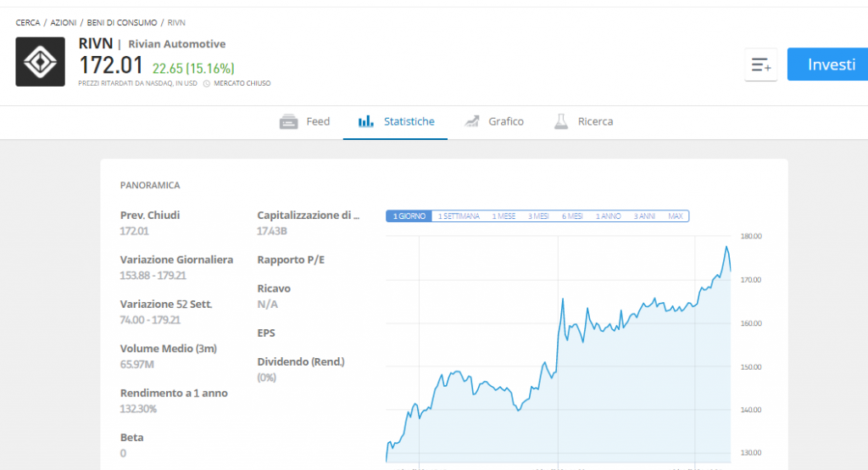The height and width of the screenshot is (470, 868).
Task: Click the Feed newspaper icon
Action: (288, 121)
